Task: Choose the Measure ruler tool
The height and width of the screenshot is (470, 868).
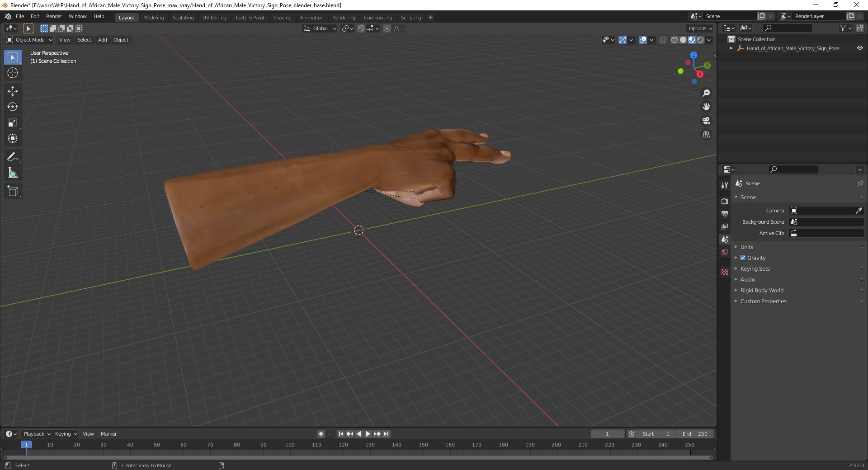Action: (13, 173)
